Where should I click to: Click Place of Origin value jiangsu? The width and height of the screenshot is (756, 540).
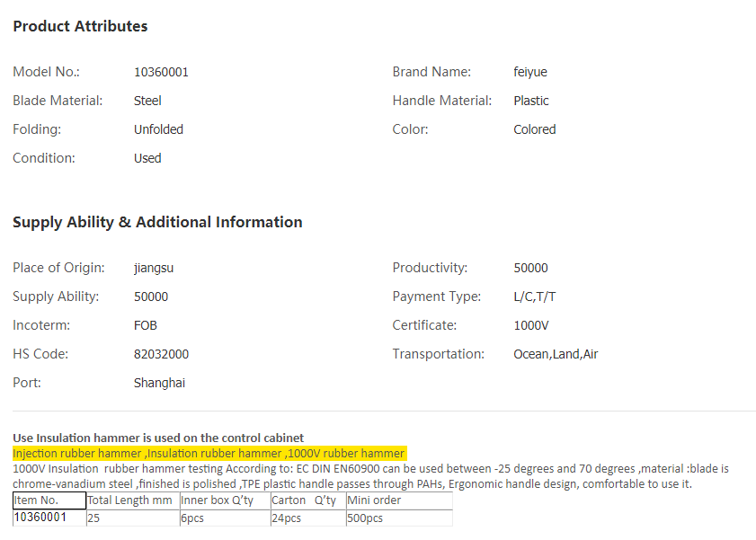[x=153, y=268]
